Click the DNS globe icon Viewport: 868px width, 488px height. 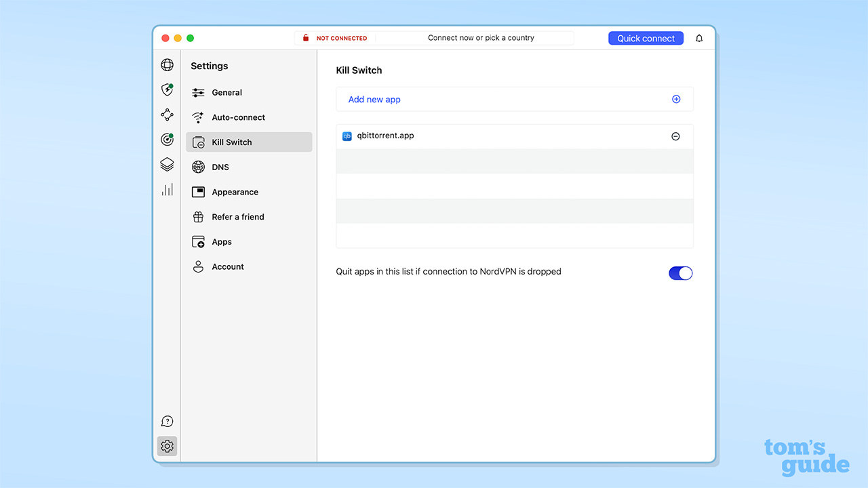(198, 167)
